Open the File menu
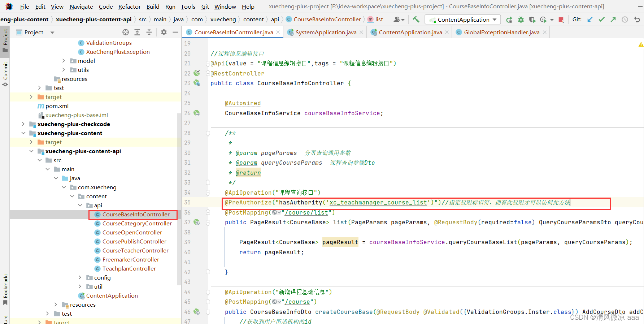The width and height of the screenshot is (644, 324). [x=25, y=7]
